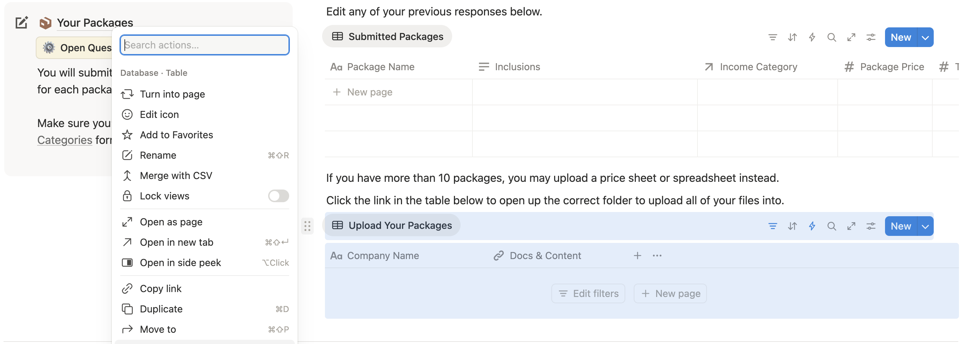Click the Edit filters button
Viewport: 980px width, 344px height.
click(588, 293)
